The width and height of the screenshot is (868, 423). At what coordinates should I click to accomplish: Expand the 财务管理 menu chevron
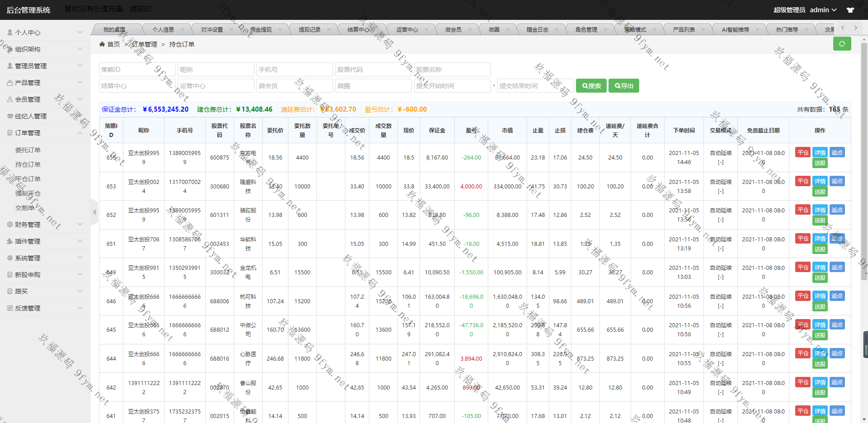[x=80, y=224]
